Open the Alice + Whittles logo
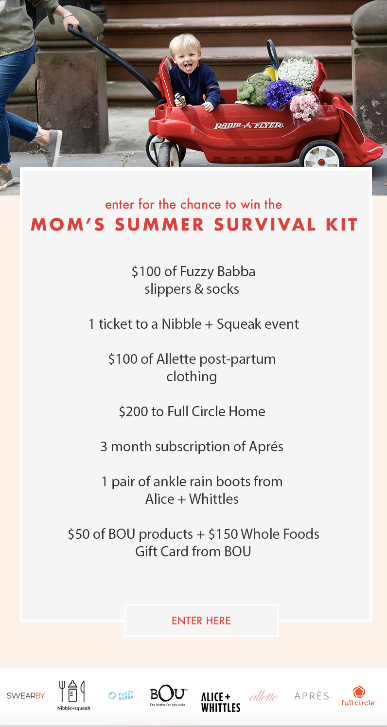Viewport: 387px width, 727px height. 220,702
